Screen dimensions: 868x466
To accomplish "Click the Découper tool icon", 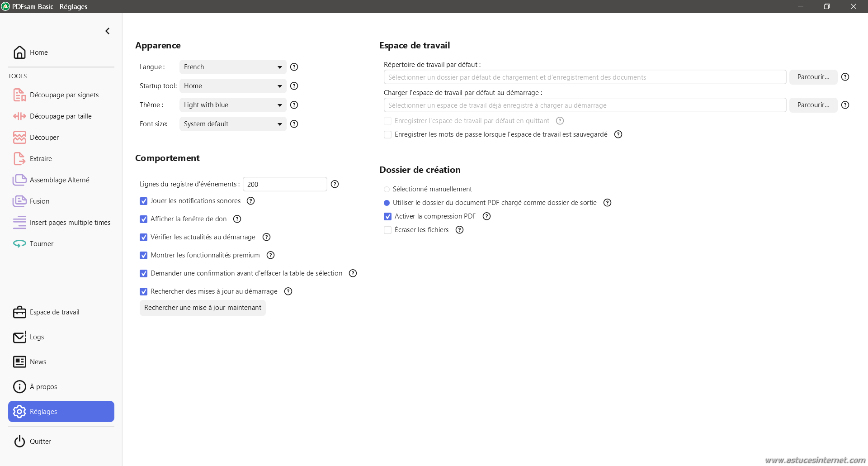I will tap(19, 138).
